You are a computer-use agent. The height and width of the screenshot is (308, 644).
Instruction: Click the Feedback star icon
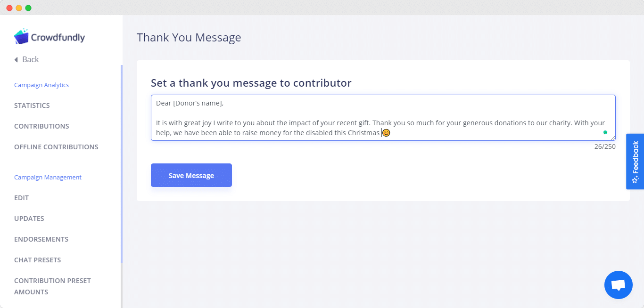pos(635,179)
